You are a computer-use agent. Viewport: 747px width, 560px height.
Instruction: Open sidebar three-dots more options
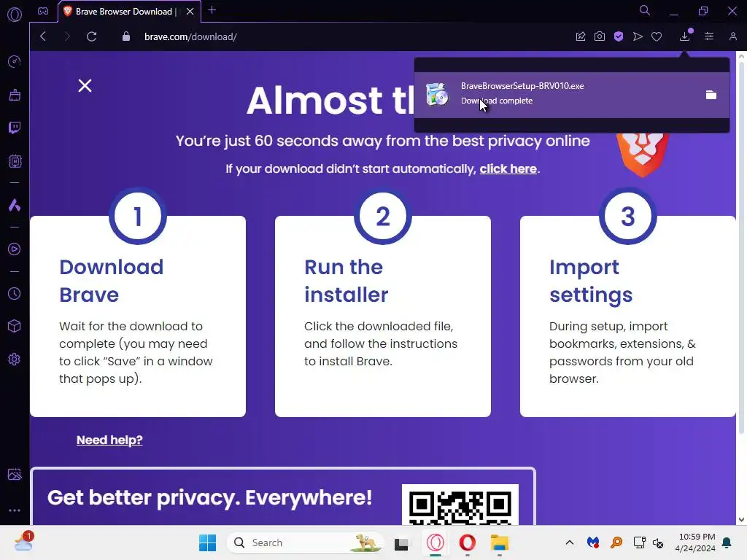(x=15, y=510)
